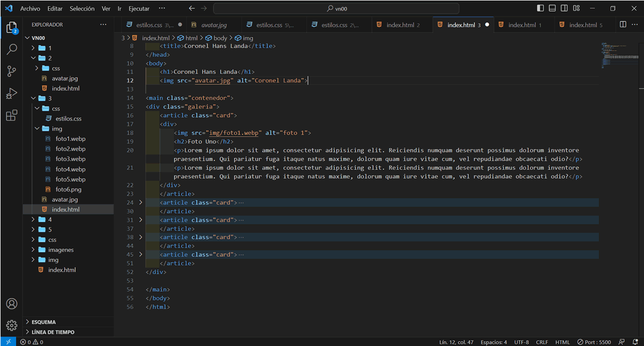
Task: Open the Search view in activity bar
Action: tap(12, 49)
